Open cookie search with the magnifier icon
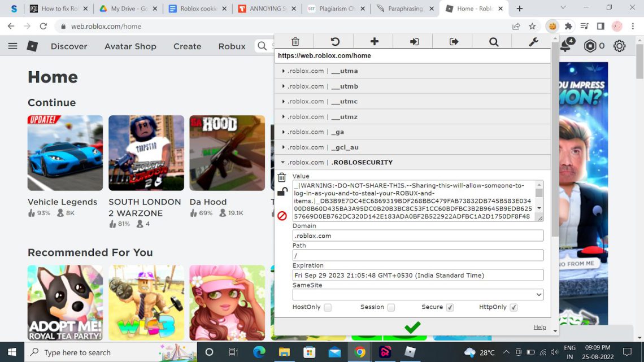644x362 pixels. point(493,41)
